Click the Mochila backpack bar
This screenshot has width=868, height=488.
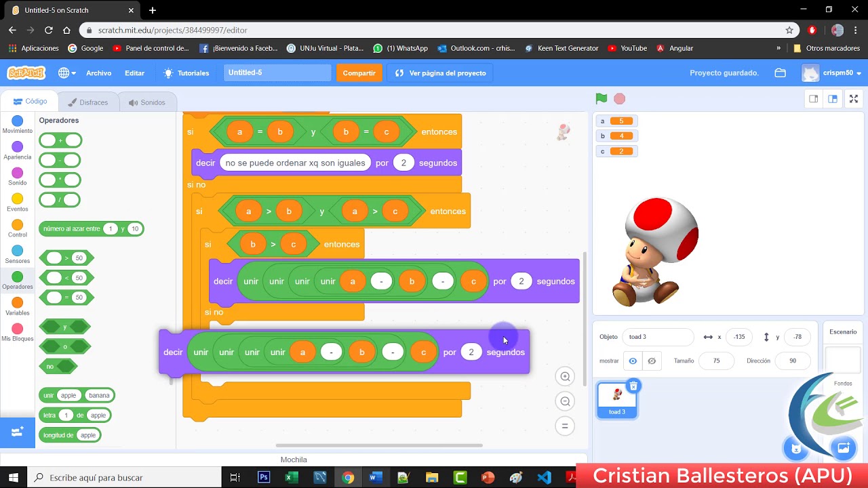tap(294, 460)
